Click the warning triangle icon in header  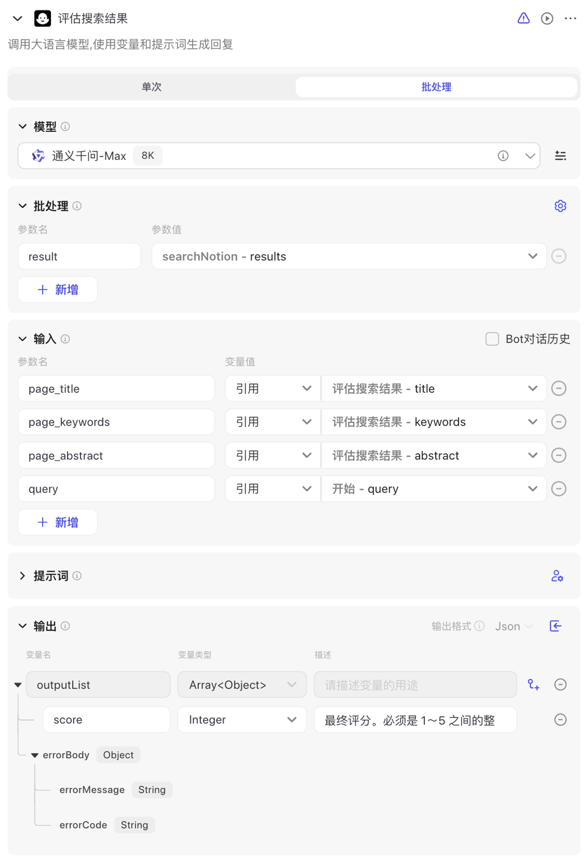[x=523, y=18]
